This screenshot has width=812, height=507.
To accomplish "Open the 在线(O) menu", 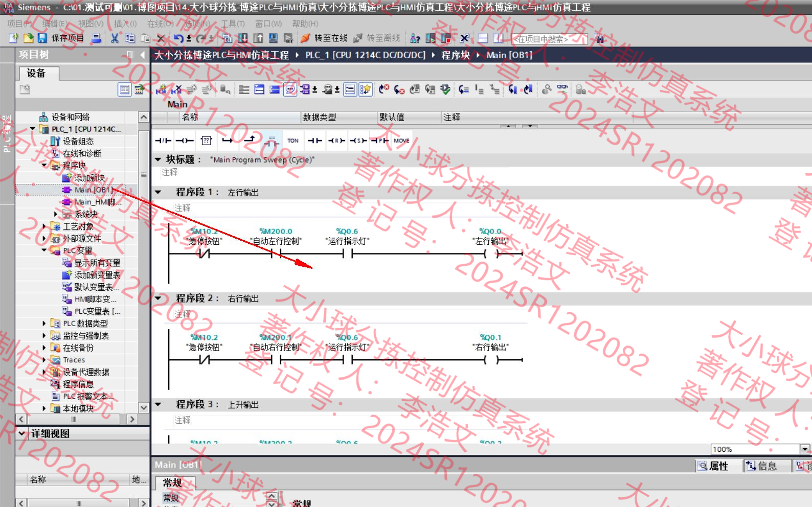I will [x=161, y=24].
